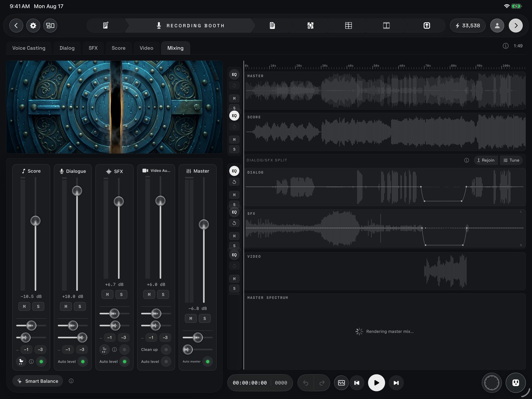Reset the Dialog track with its revert icon
The width and height of the screenshot is (532, 399).
point(234,182)
